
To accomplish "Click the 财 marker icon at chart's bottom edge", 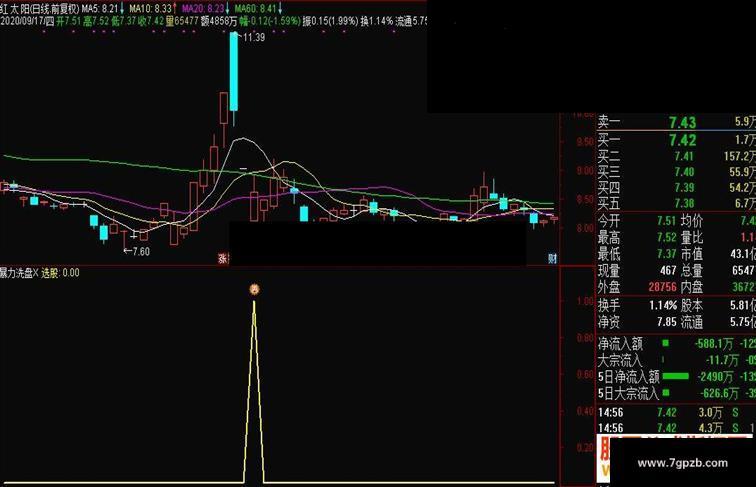I will pos(552,259).
